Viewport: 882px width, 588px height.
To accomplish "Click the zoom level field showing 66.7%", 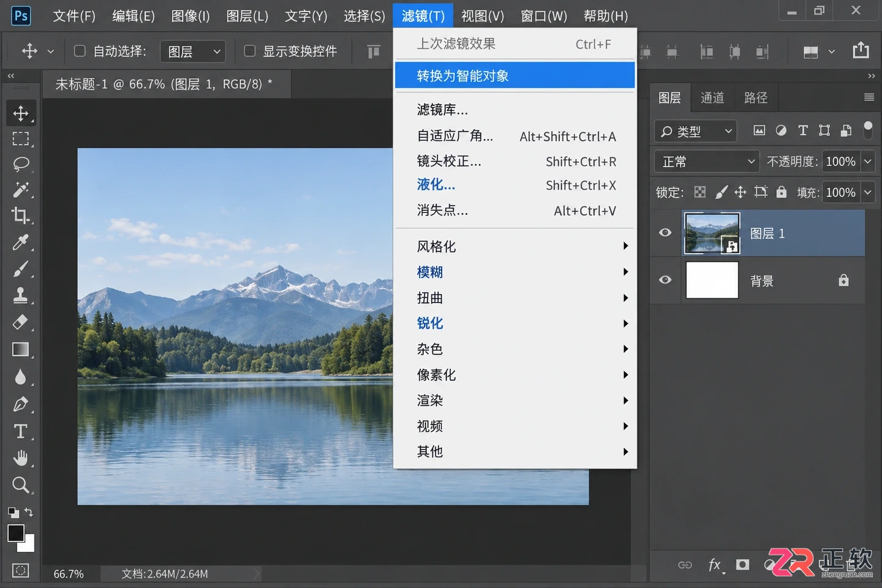I will 69,574.
